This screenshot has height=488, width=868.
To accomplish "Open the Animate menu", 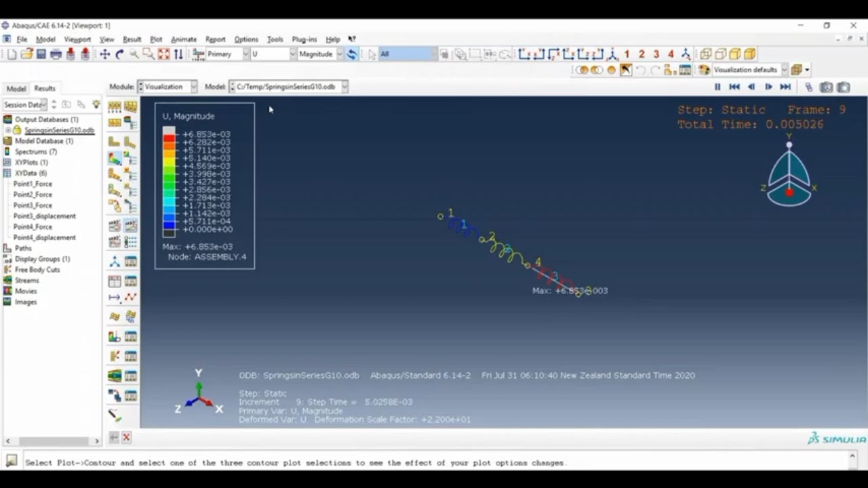I will (183, 39).
